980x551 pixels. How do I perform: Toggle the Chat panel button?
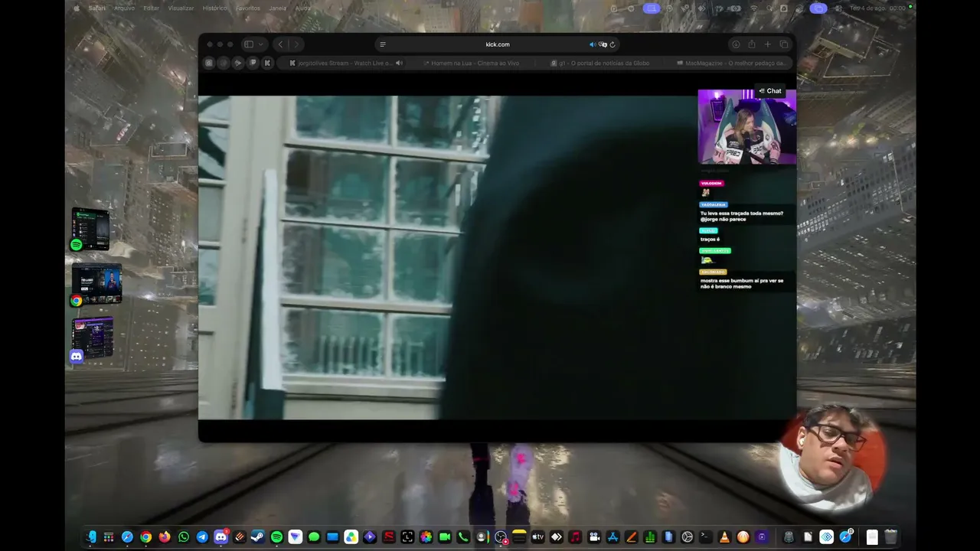click(770, 91)
